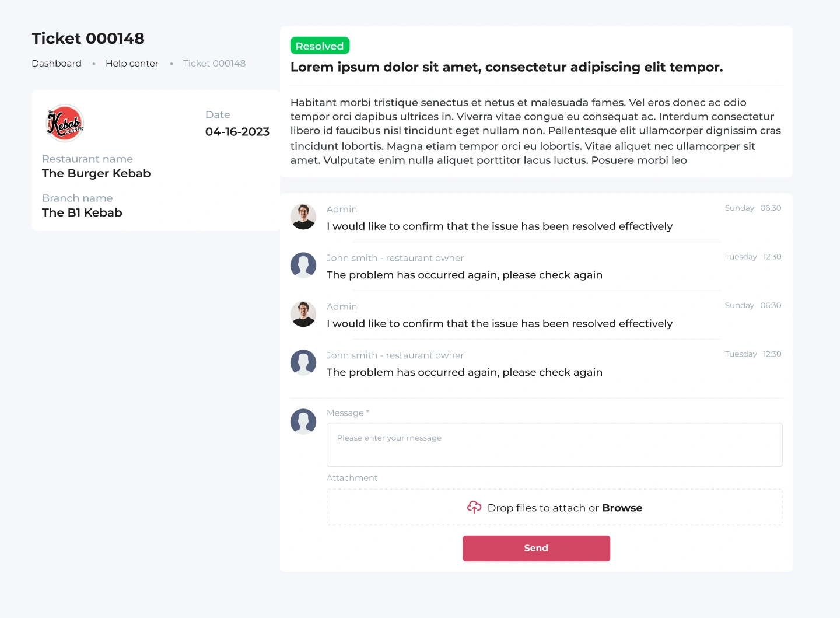
Task: Click the cloud upload icon
Action: point(474,507)
